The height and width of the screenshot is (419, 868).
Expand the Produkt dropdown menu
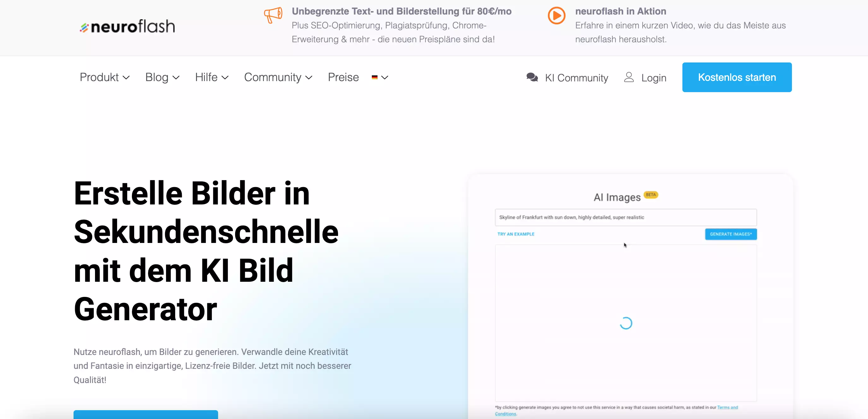pyautogui.click(x=104, y=77)
